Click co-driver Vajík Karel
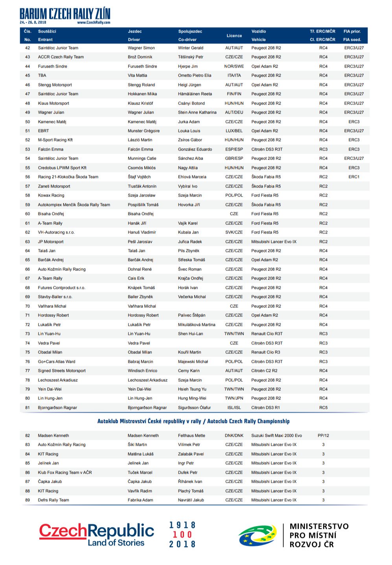 click(188, 223)
